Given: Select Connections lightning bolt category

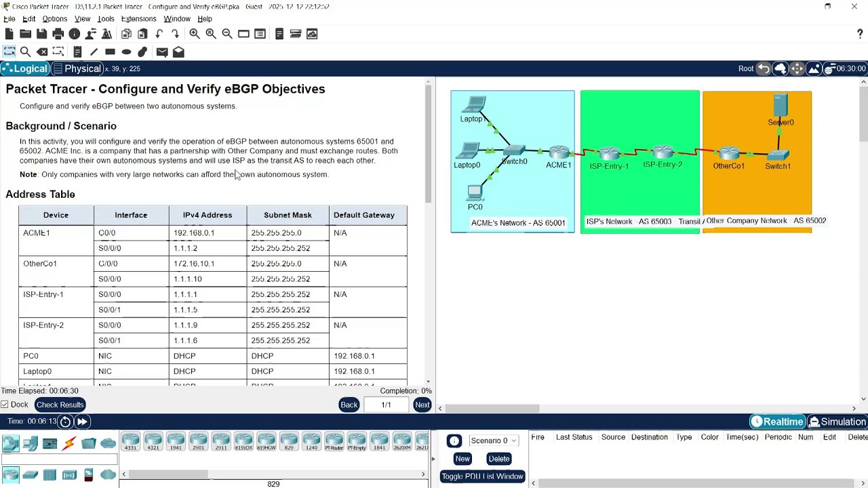Looking at the screenshot, I should (x=69, y=443).
